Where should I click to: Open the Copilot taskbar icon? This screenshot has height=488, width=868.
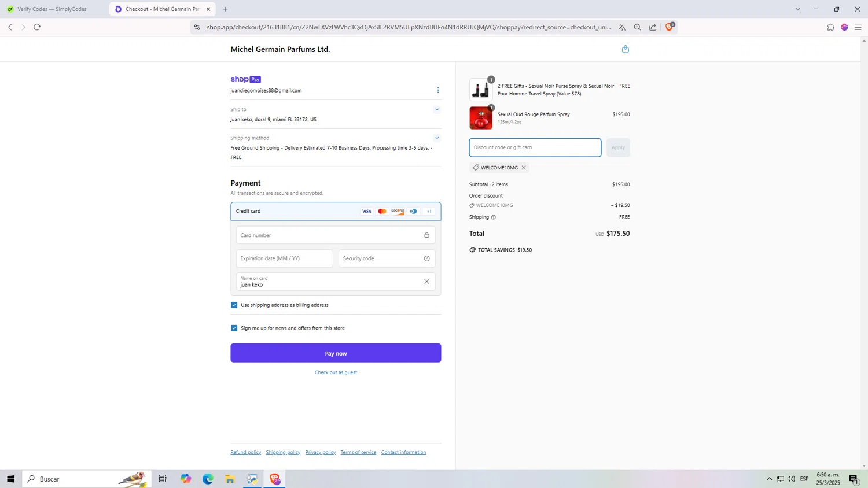click(x=185, y=479)
